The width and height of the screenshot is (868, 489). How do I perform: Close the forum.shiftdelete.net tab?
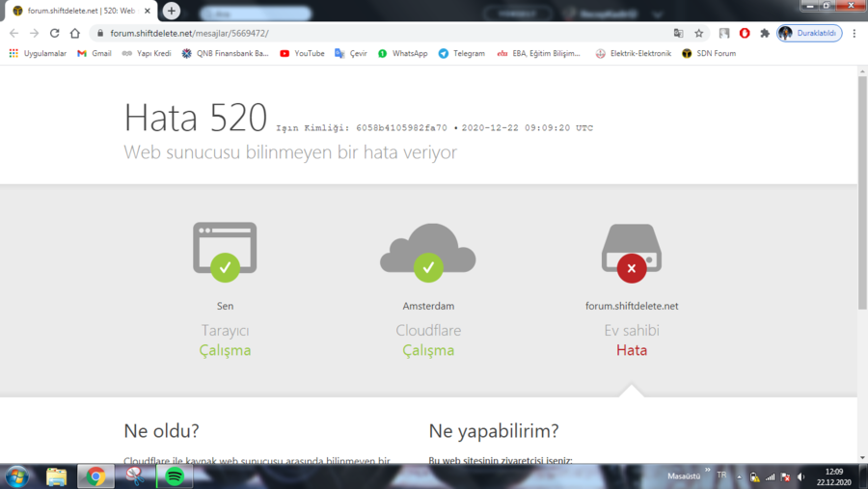click(x=148, y=11)
